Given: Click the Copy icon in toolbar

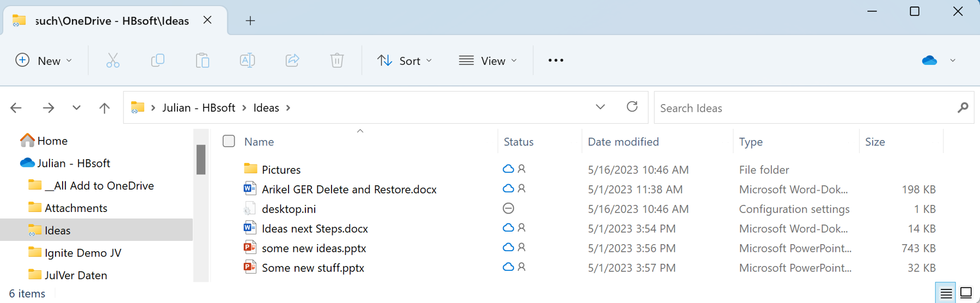Looking at the screenshot, I should pos(157,60).
